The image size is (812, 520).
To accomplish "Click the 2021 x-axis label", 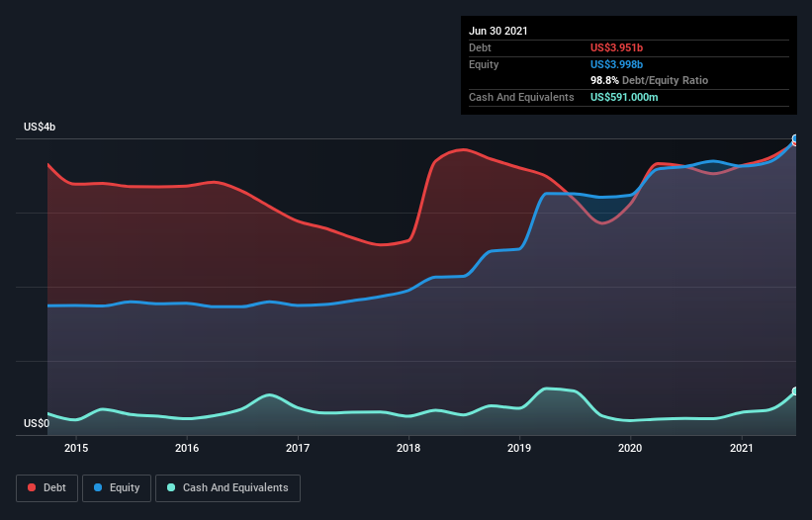I will pyautogui.click(x=741, y=448).
